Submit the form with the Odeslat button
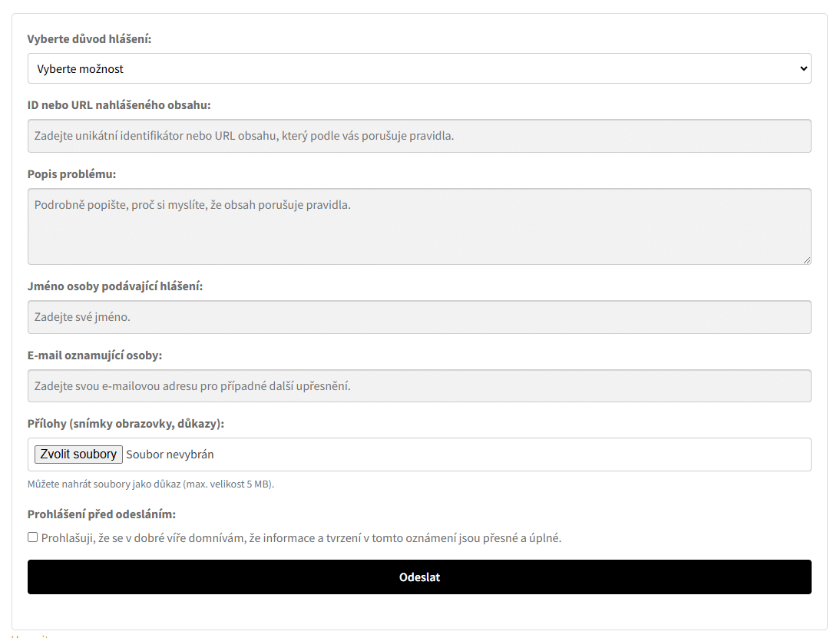Image resolution: width=840 pixels, height=638 pixels. click(x=419, y=577)
